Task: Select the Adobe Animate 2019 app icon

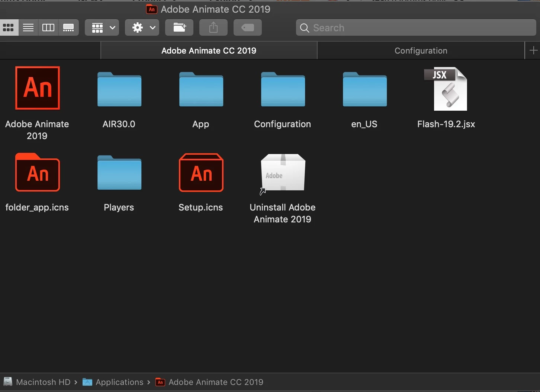Action: click(x=38, y=88)
